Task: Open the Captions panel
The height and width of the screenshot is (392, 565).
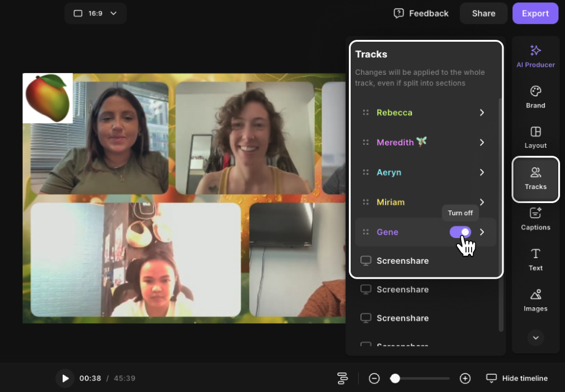Action: (536, 219)
